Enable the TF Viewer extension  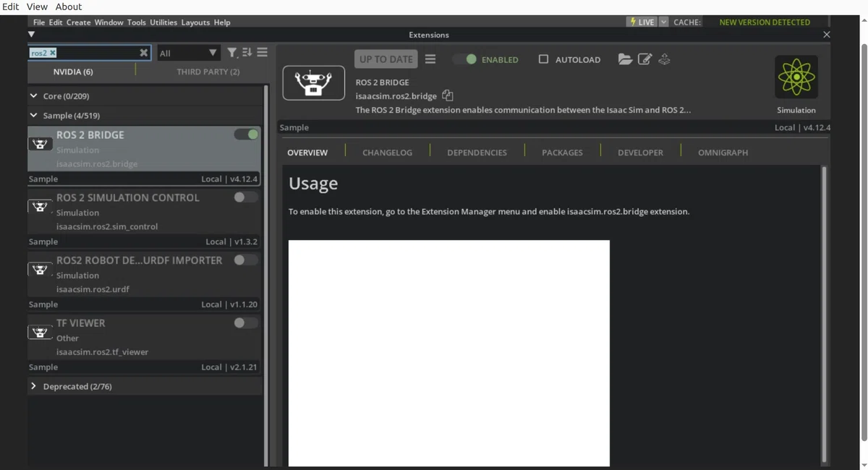pos(246,323)
